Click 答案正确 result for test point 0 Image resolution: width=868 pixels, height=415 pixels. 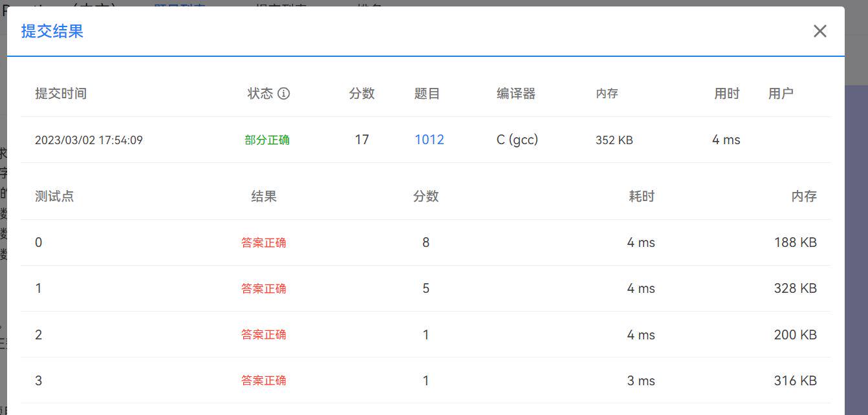tap(264, 243)
